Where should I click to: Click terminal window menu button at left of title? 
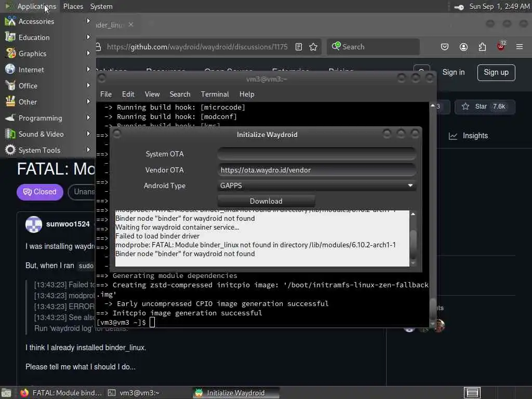(101, 78)
